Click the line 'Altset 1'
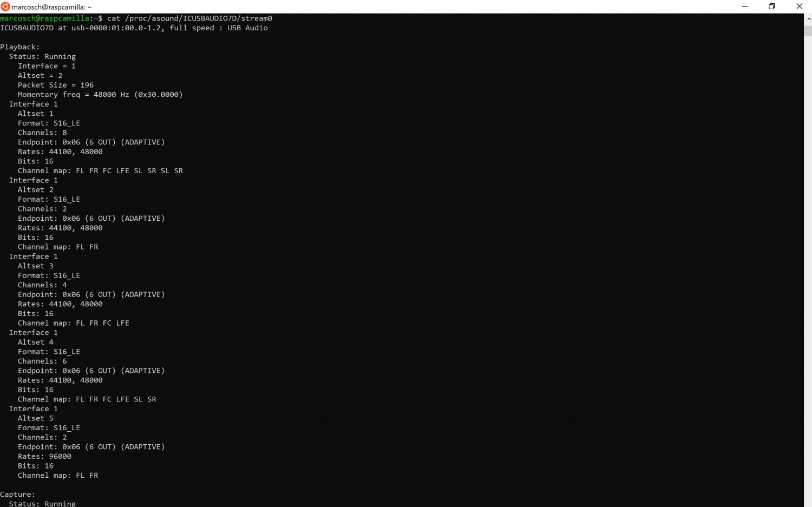This screenshot has width=812, height=507. click(x=36, y=114)
